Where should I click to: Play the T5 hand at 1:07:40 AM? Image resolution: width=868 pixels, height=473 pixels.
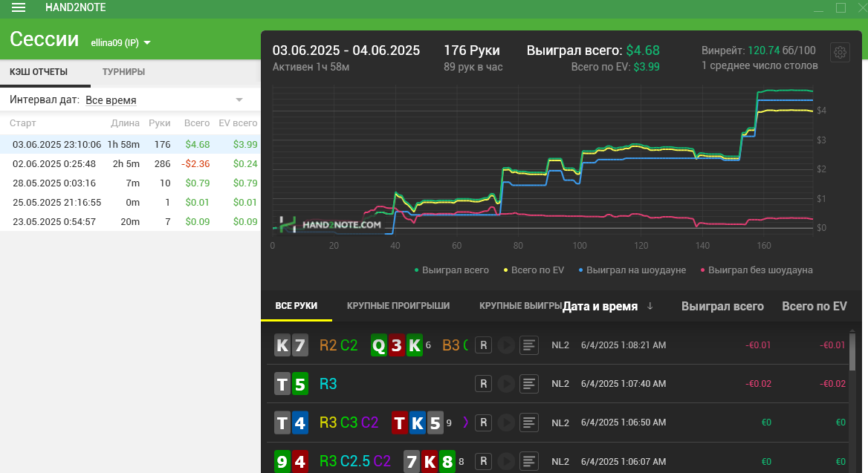pyautogui.click(x=506, y=384)
